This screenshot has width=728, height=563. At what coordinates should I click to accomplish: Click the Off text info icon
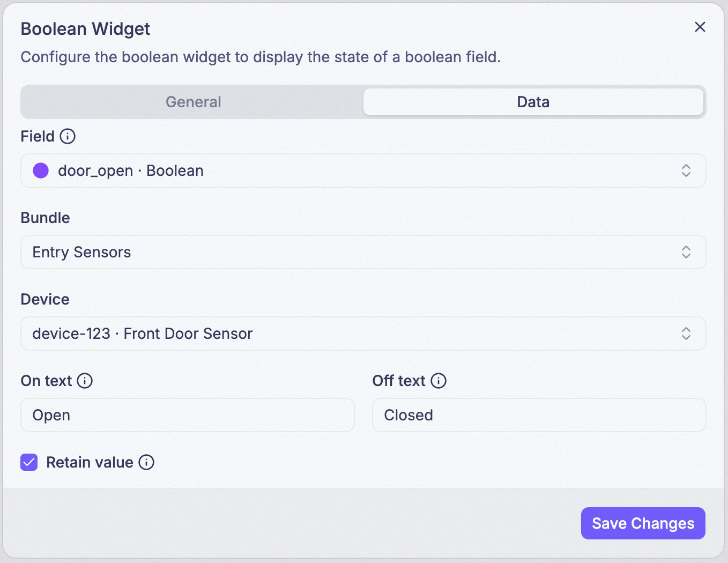point(439,381)
